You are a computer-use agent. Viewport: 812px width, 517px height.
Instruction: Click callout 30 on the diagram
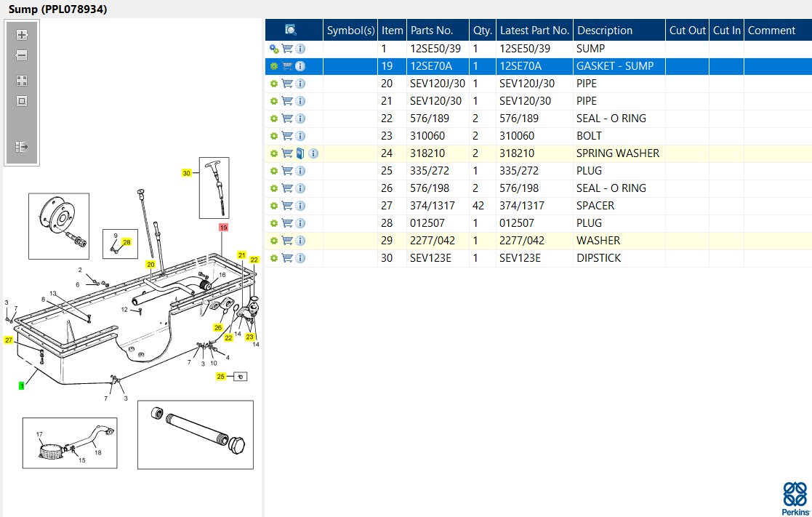pyautogui.click(x=186, y=174)
